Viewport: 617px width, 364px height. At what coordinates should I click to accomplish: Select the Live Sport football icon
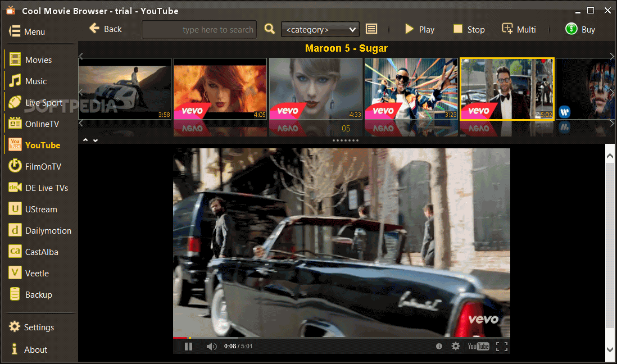coord(15,102)
